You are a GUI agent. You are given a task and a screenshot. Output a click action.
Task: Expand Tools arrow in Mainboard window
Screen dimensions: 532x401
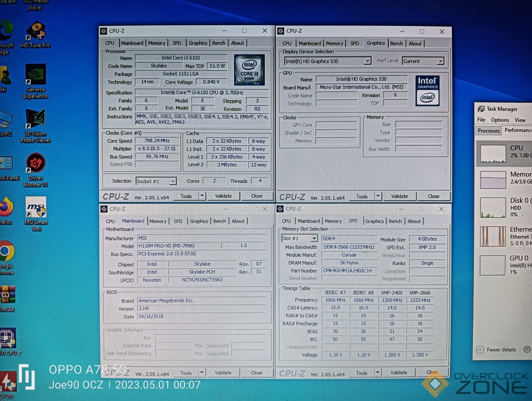coord(202,373)
